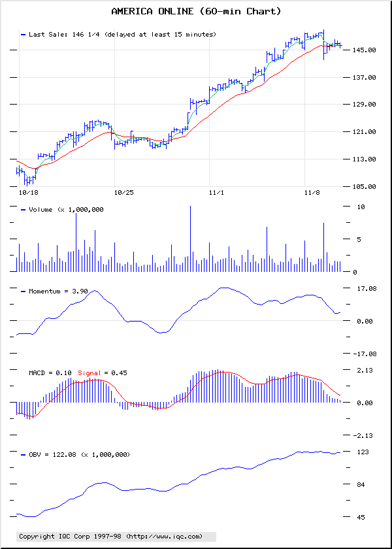
Task: Click the 113.00 price axis label
Action: [x=364, y=159]
